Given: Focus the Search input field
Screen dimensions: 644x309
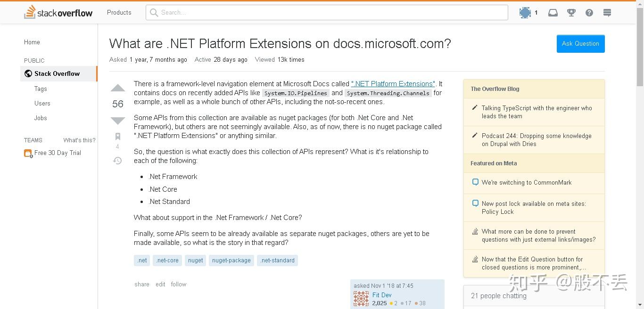Looking at the screenshot, I should click(327, 12).
